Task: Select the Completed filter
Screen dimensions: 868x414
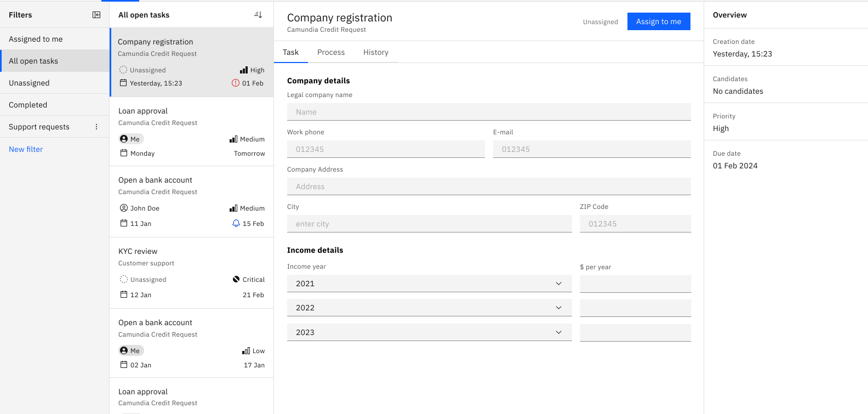Action: (x=28, y=105)
